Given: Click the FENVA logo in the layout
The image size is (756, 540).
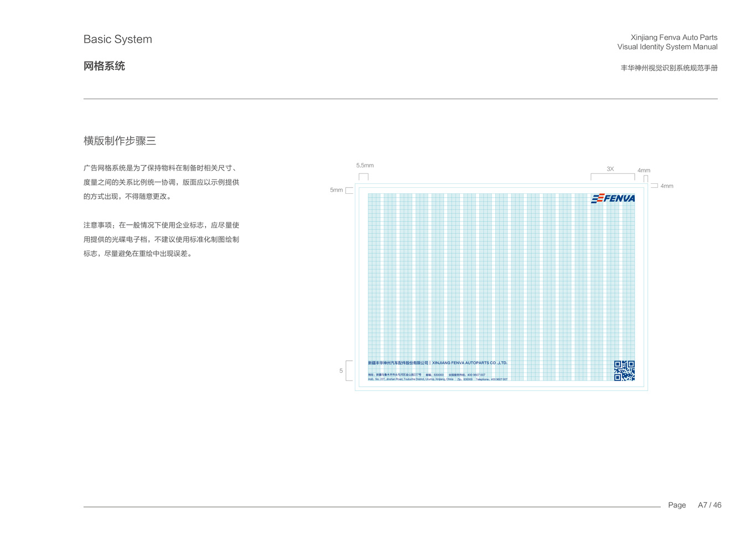Looking at the screenshot, I should click(x=613, y=198).
